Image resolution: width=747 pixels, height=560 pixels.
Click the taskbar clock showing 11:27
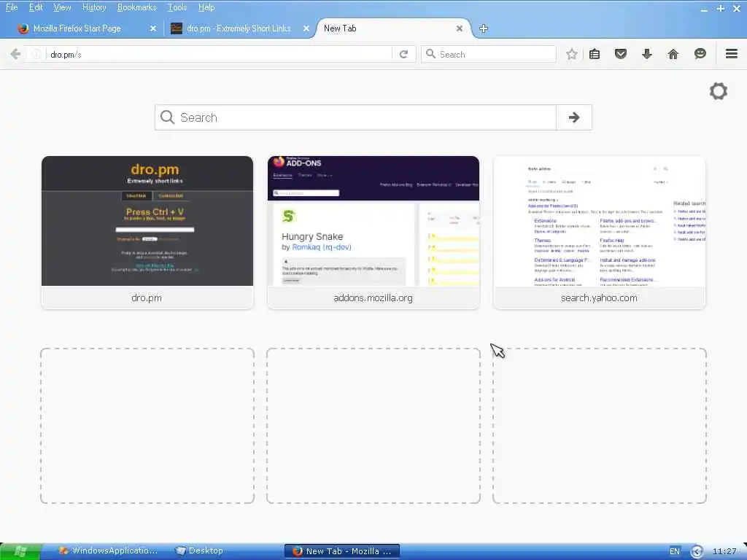point(724,551)
